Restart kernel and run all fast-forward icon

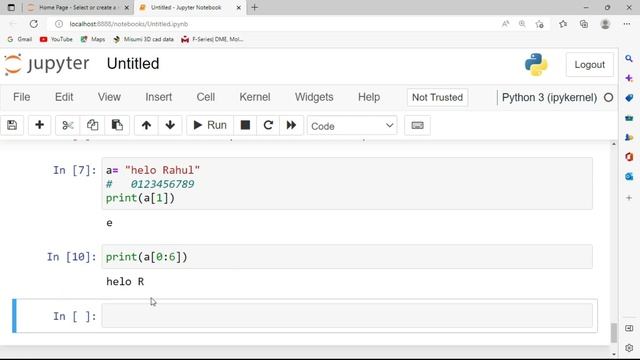291,125
